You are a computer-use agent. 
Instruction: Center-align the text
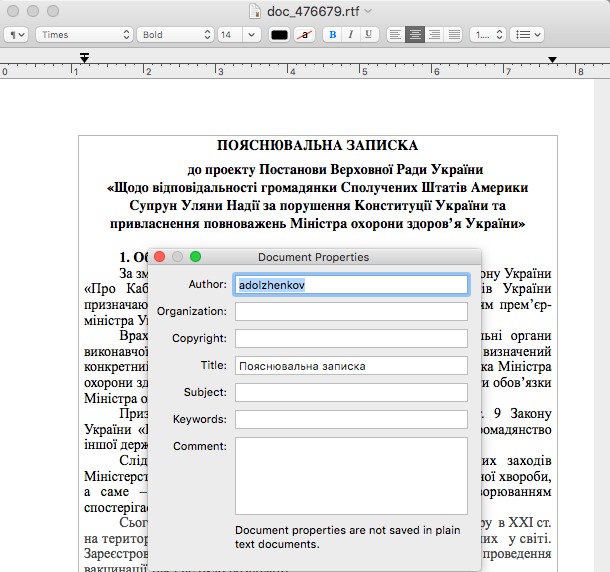point(415,34)
